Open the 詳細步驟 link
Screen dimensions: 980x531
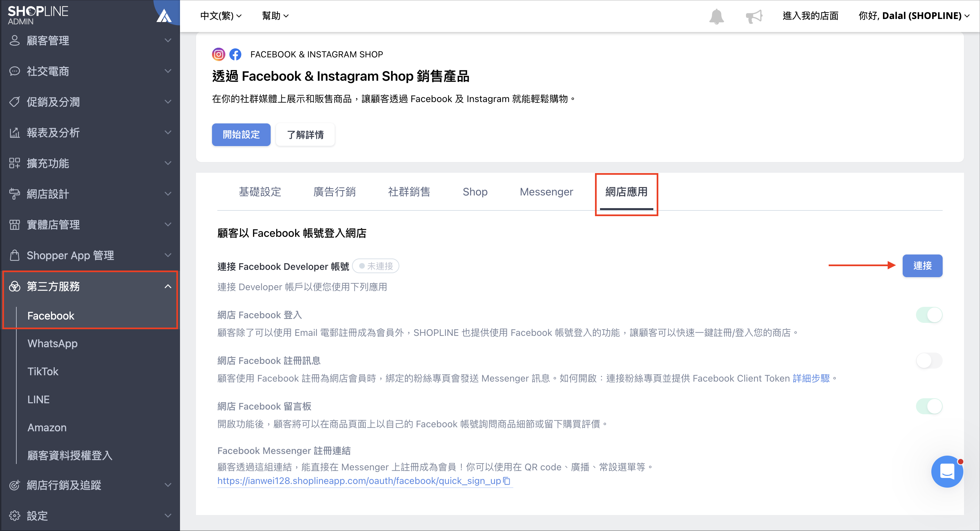point(811,378)
